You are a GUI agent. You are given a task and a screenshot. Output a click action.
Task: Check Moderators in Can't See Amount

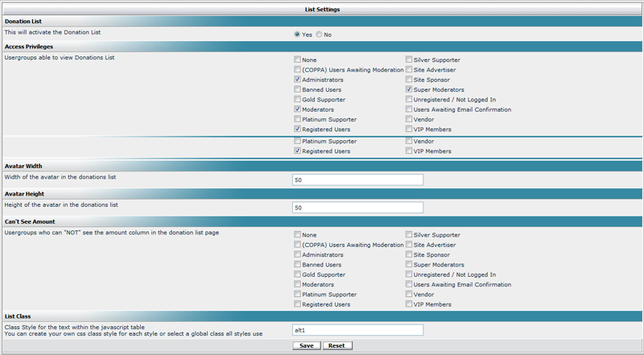click(297, 284)
